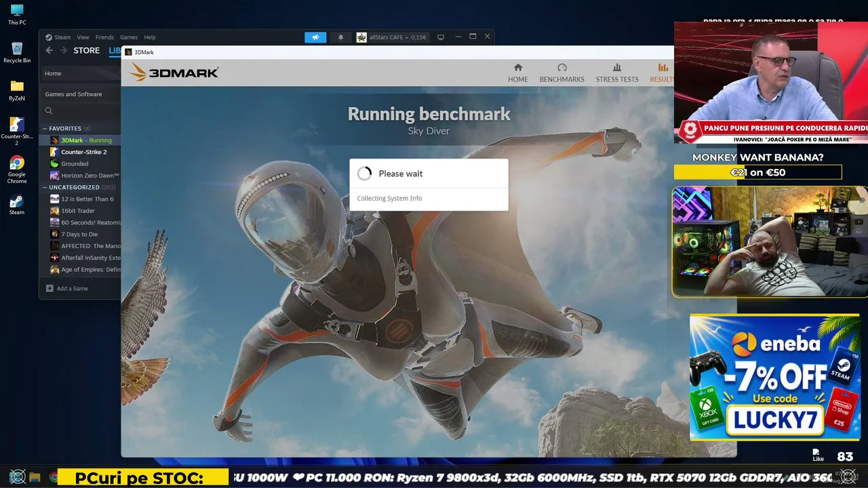The image size is (868, 488).
Task: Select Age of Empires in library list
Action: [91, 270]
